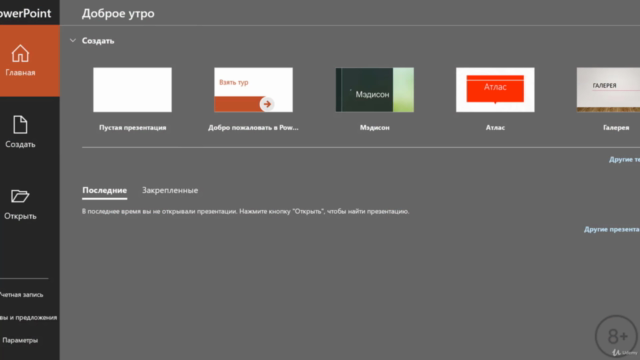Screen dimensions: 640x360
Task: Choose the Галерея theme thumbnail
Action: tap(608, 90)
